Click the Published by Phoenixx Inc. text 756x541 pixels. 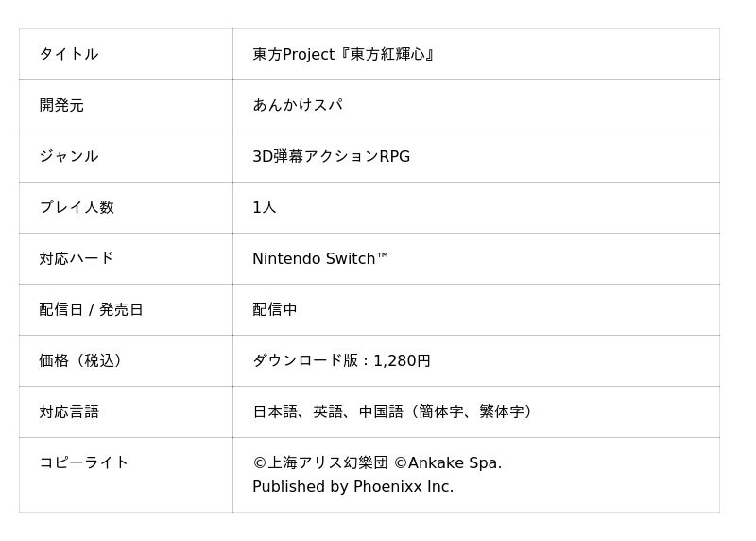point(352,487)
